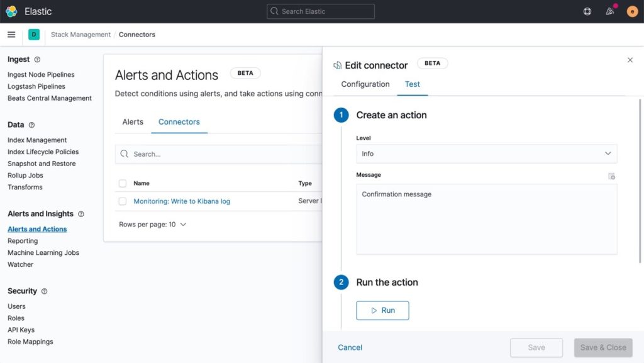Run the test action

pyautogui.click(x=382, y=310)
